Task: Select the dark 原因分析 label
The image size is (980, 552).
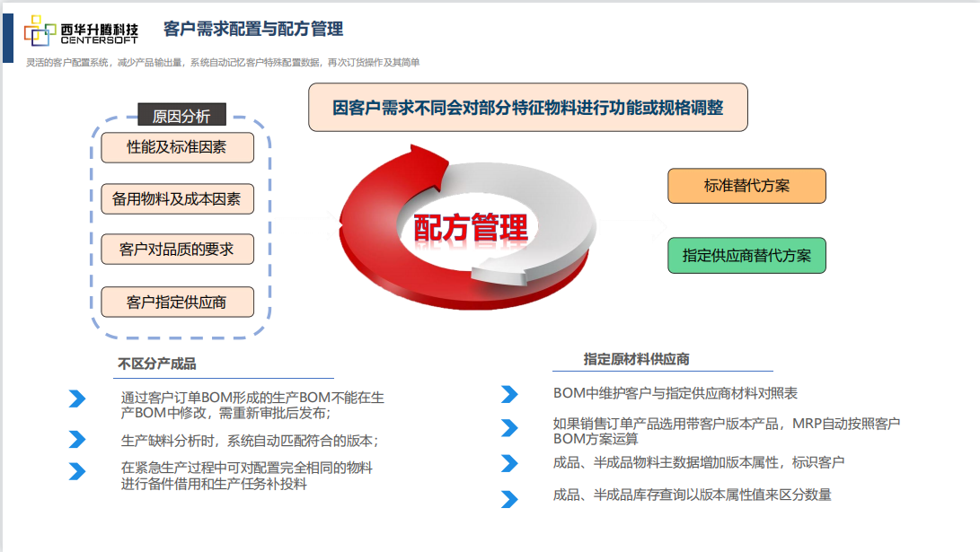Action: [x=181, y=117]
